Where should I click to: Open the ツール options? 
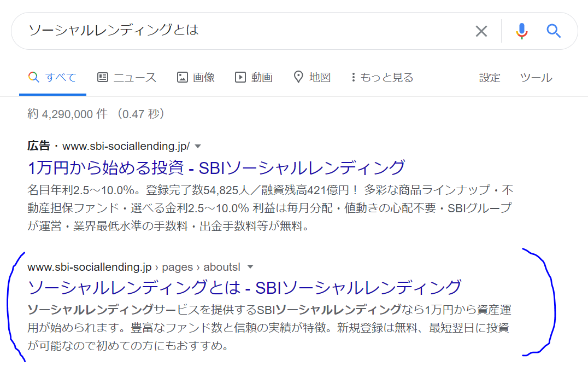(536, 77)
